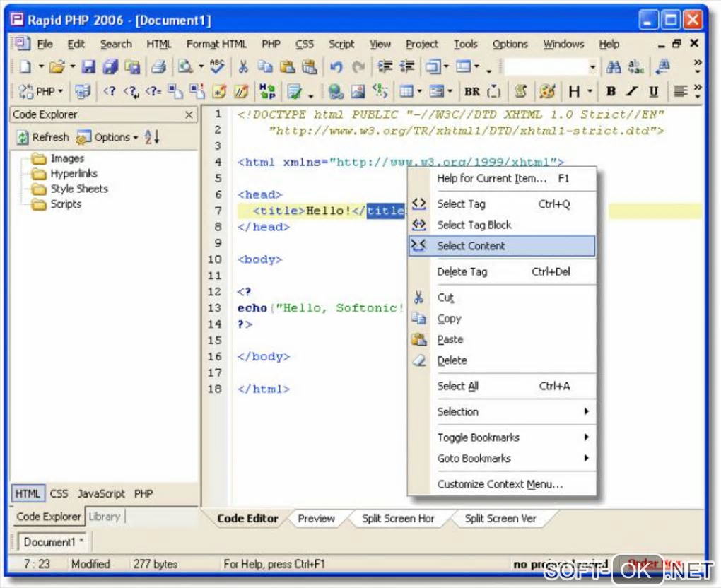Run the spell check ABC icon
The width and height of the screenshot is (721, 588).
click(217, 67)
